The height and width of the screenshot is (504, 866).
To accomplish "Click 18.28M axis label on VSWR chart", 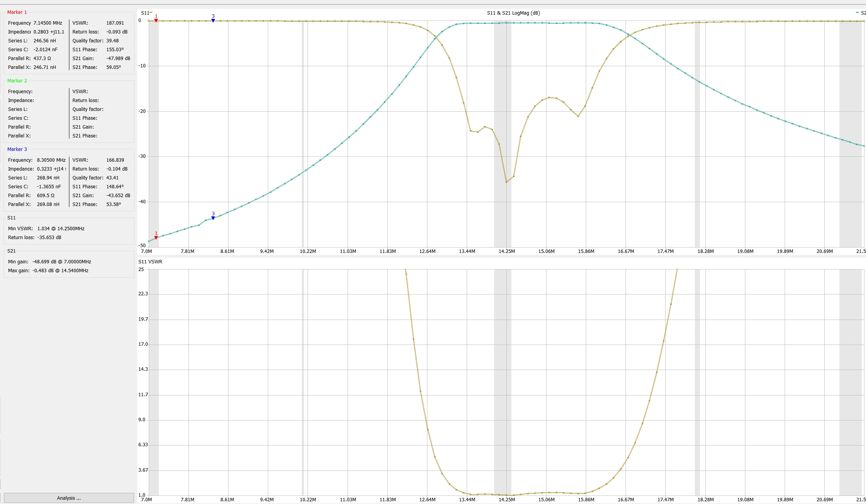I will [705, 500].
